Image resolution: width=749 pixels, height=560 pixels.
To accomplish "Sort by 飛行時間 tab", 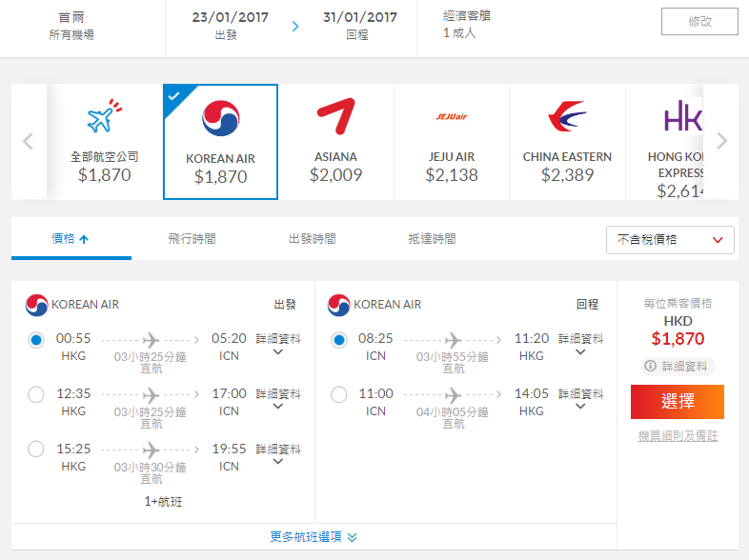I will [192, 239].
